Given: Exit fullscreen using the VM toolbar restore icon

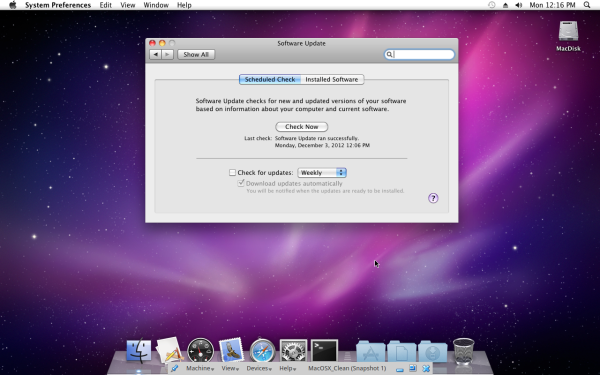Looking at the screenshot, I should (412, 368).
